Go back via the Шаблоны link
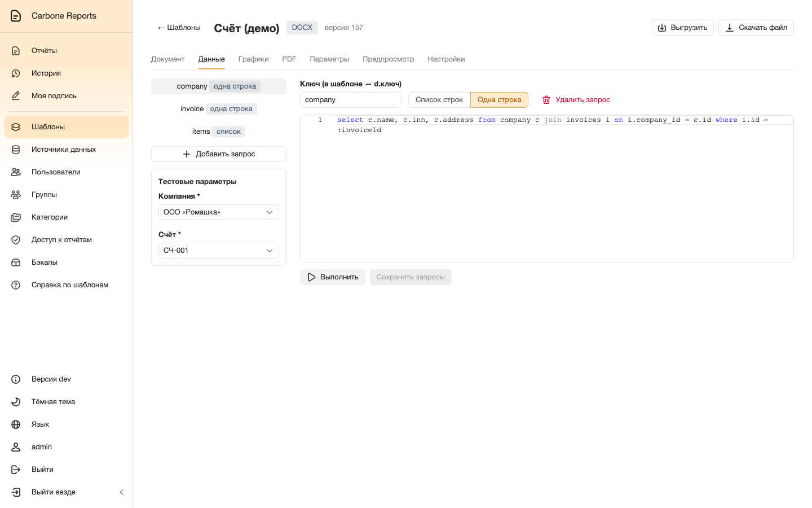This screenshot has width=812, height=508. [179, 28]
